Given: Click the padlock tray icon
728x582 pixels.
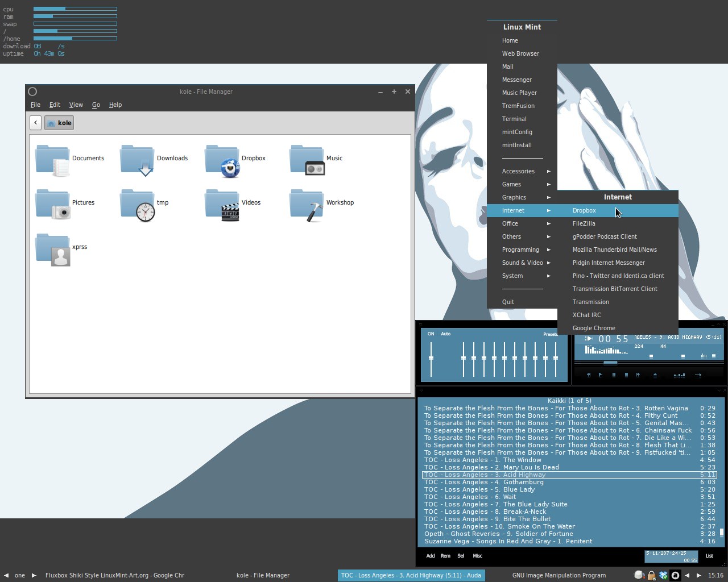Looking at the screenshot, I should (x=652, y=575).
